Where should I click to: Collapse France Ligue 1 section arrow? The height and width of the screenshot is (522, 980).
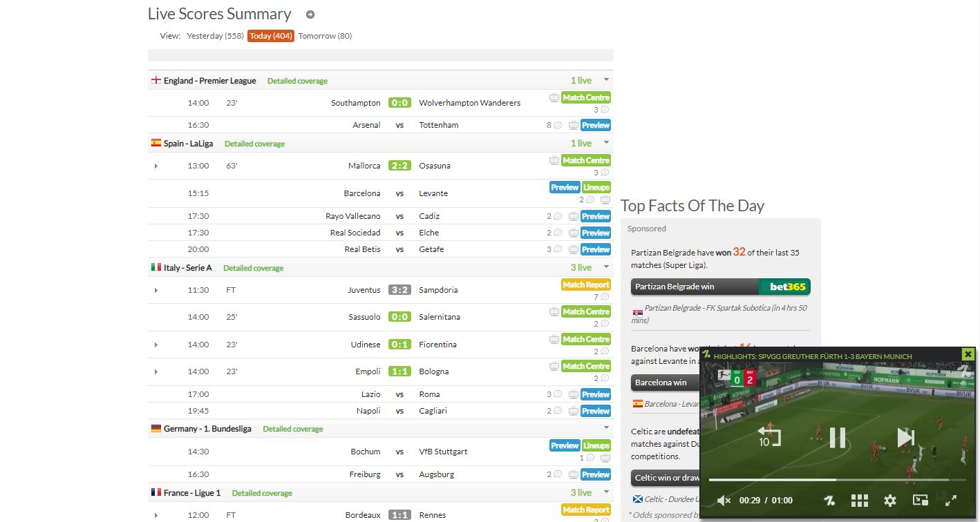tap(606, 492)
